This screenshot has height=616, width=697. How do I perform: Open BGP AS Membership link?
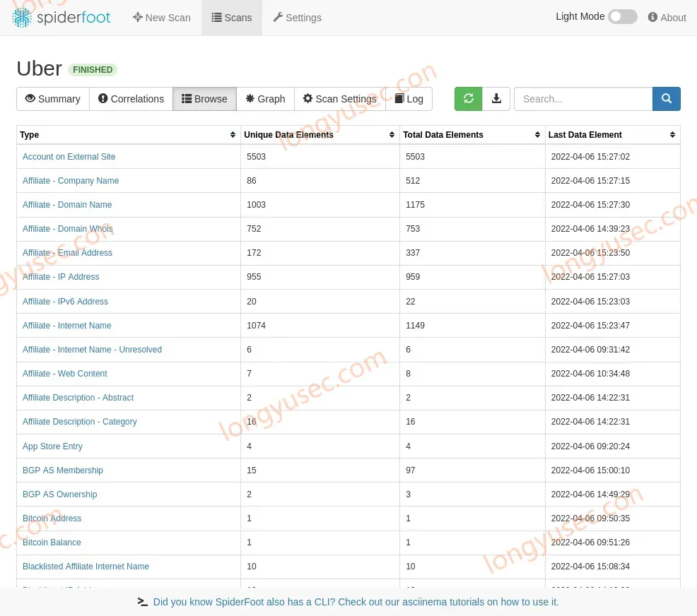coord(63,470)
